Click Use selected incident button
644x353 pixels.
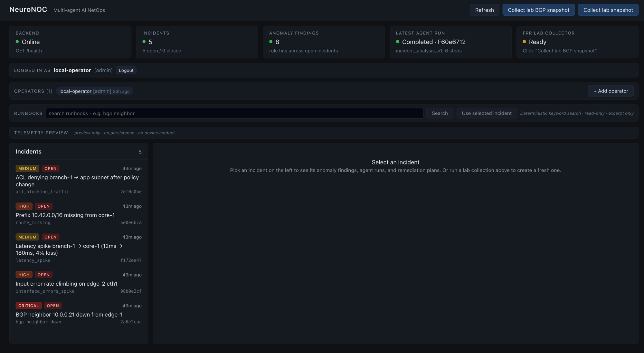pos(487,113)
